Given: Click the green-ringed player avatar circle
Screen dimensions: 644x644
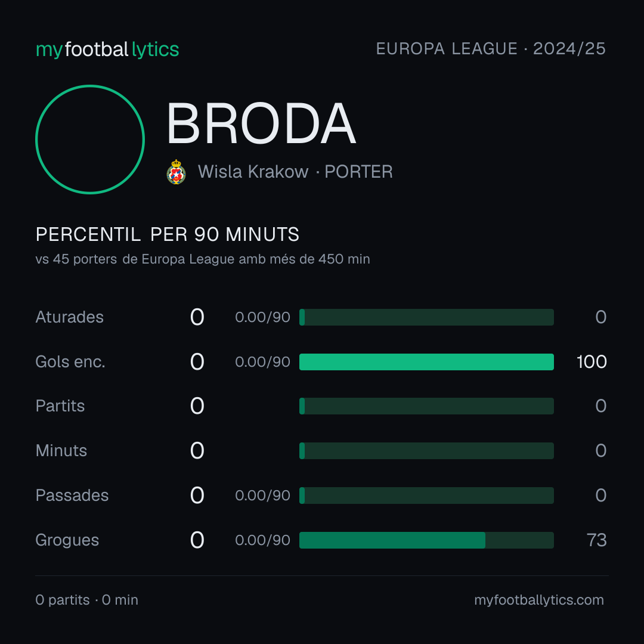Looking at the screenshot, I should point(90,140).
